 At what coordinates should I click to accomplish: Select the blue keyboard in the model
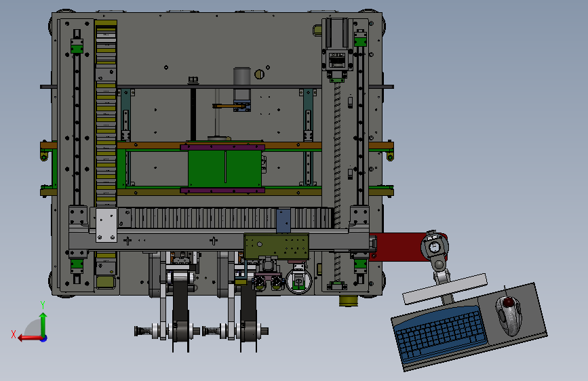coord(441,333)
